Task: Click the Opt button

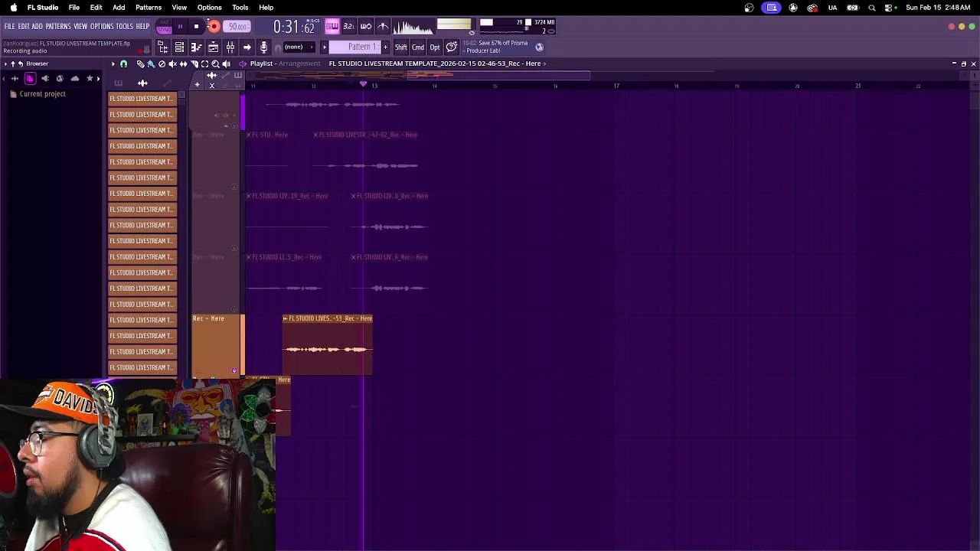Action: [x=435, y=47]
